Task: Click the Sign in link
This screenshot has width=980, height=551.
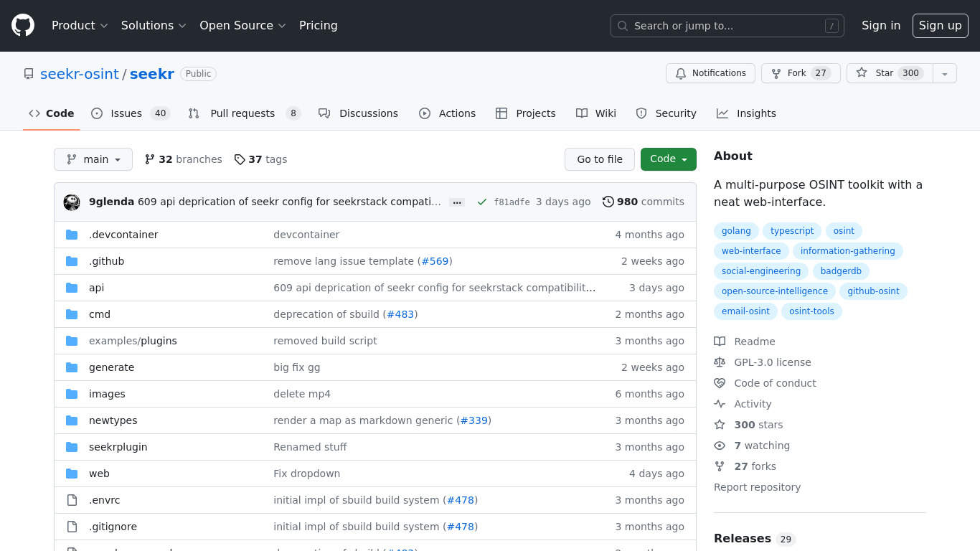Action: tap(881, 25)
